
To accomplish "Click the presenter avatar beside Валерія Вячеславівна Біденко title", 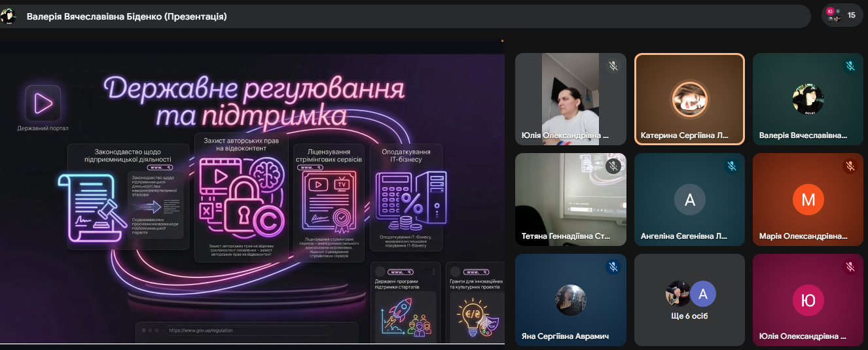I will point(9,16).
